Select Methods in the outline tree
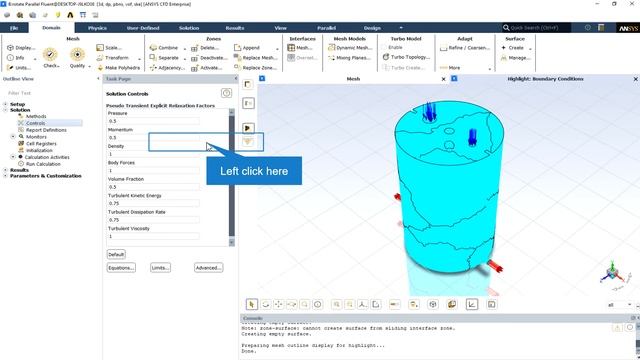The width and height of the screenshot is (640, 360). click(36, 116)
